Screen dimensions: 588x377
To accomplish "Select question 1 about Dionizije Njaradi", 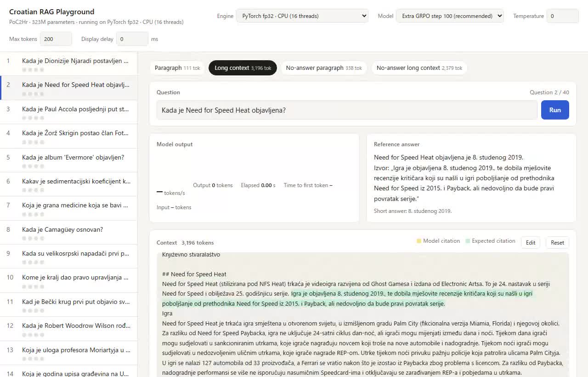I will tap(69, 63).
